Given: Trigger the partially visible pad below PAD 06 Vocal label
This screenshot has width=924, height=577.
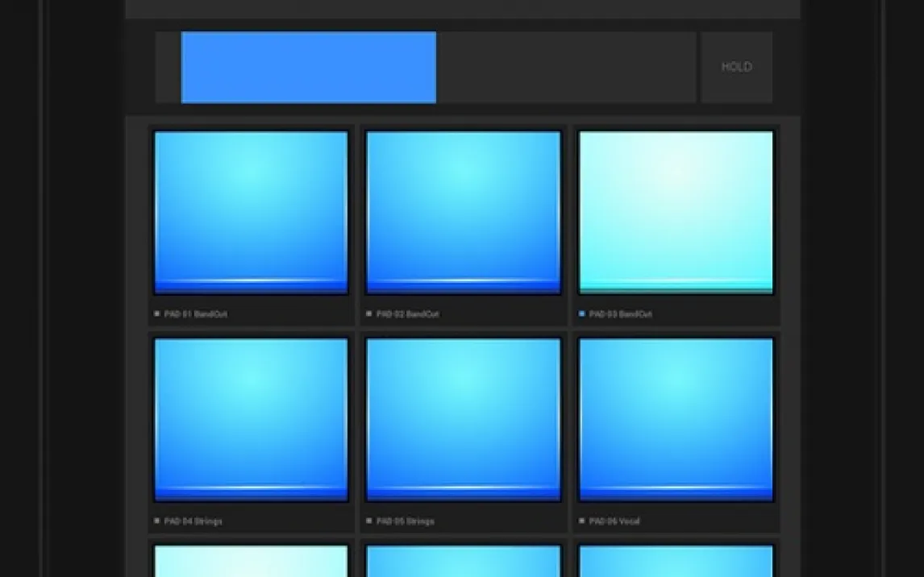Looking at the screenshot, I should pos(676,562).
